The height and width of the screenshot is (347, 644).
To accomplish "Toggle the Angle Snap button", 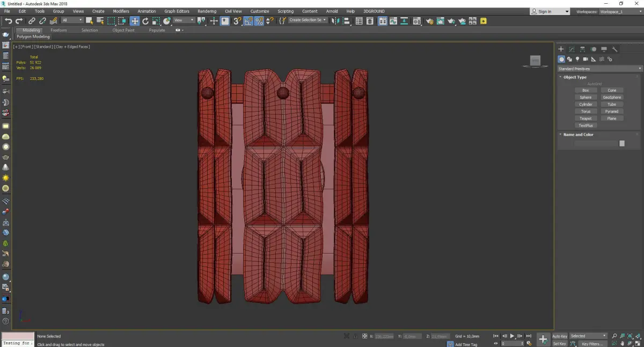I will pos(248,21).
